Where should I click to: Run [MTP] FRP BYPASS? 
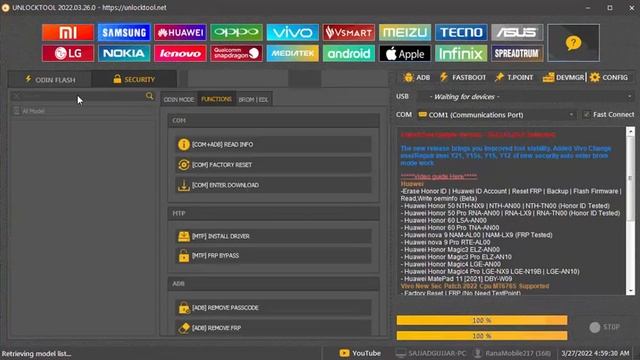[273, 256]
